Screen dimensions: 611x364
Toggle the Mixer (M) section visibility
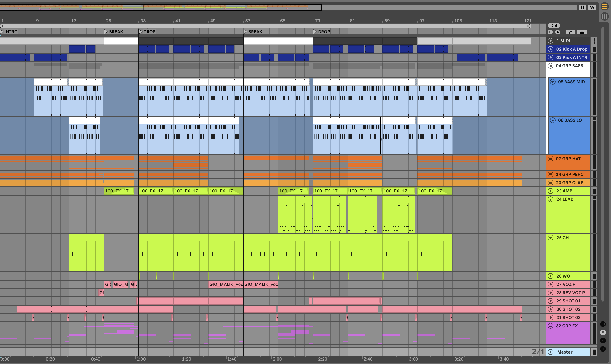click(x=603, y=341)
